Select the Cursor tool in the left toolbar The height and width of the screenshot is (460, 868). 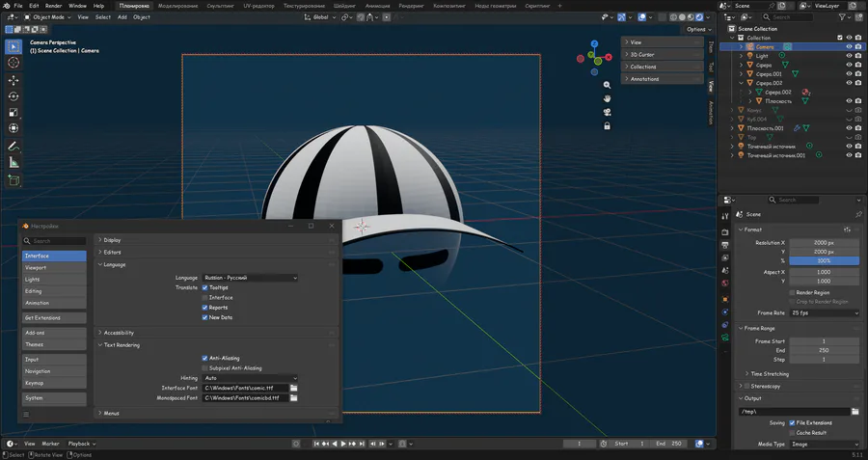coord(14,63)
